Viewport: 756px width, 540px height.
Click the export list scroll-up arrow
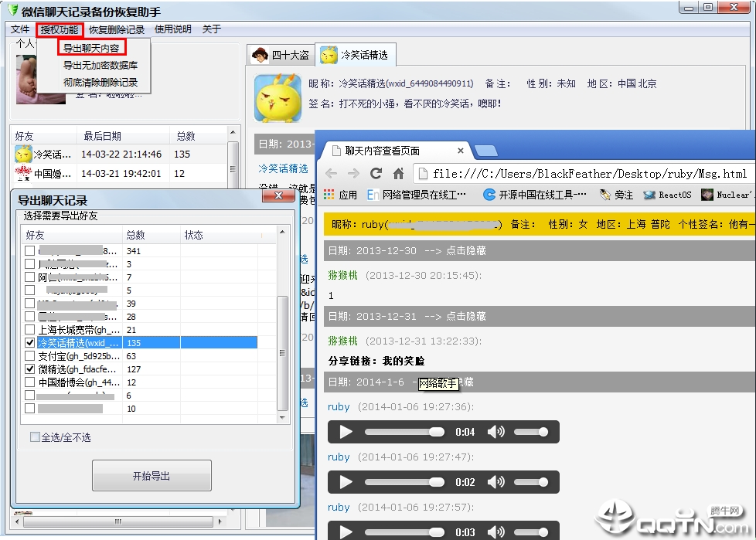click(x=283, y=233)
